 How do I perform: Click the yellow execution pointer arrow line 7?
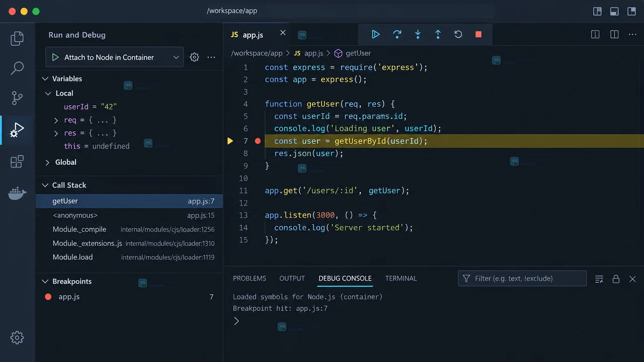[x=230, y=141]
